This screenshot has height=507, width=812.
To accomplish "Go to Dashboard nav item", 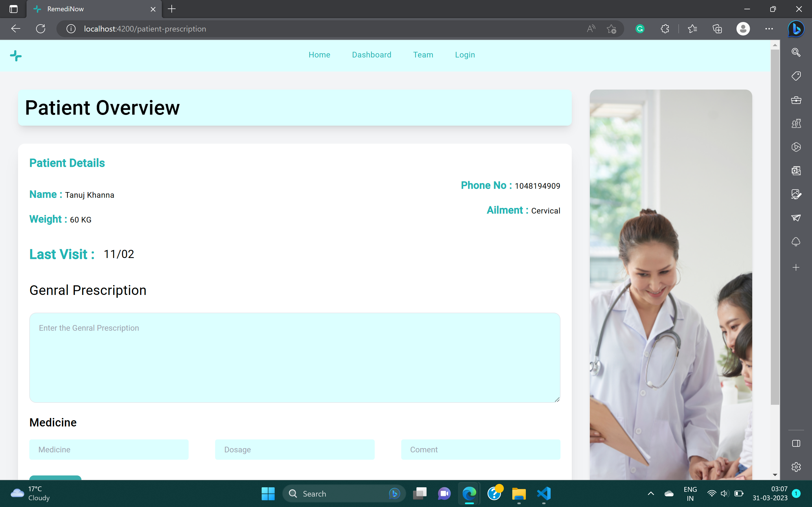I will click(371, 55).
